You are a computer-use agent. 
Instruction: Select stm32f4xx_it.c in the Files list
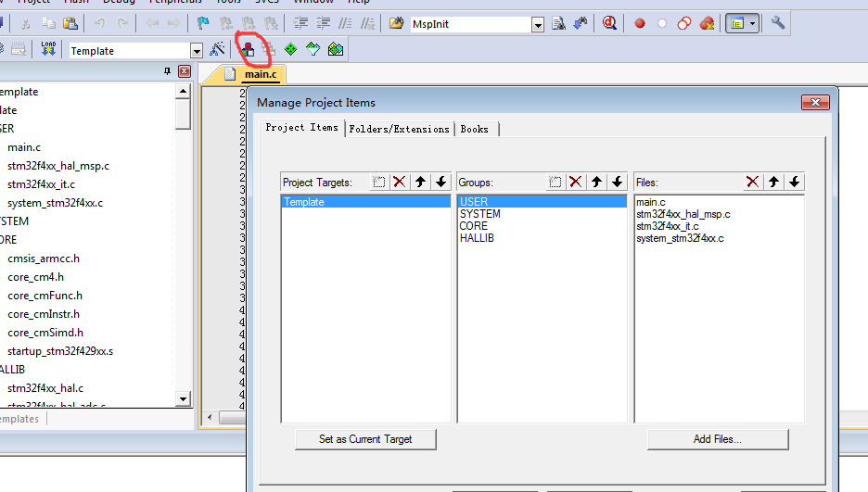pyautogui.click(x=668, y=226)
